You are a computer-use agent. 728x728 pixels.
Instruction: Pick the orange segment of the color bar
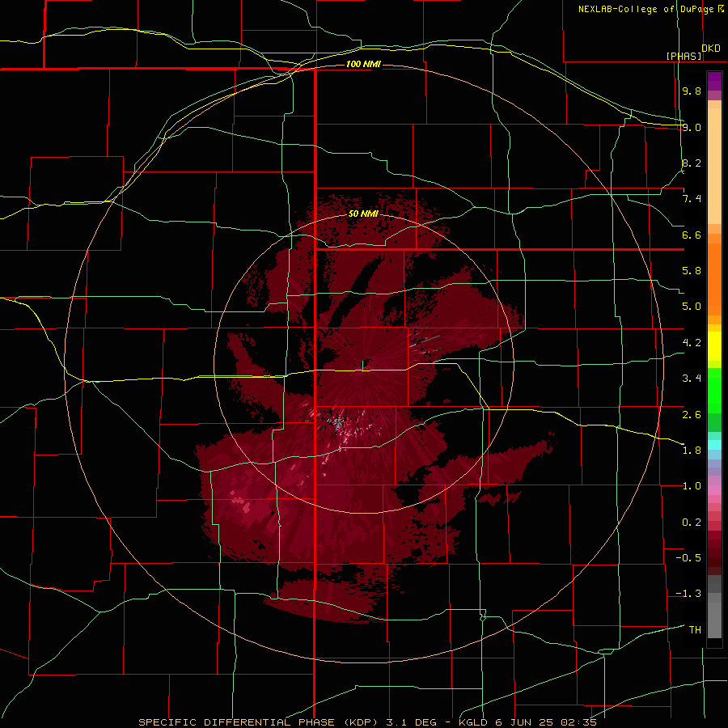click(x=714, y=280)
